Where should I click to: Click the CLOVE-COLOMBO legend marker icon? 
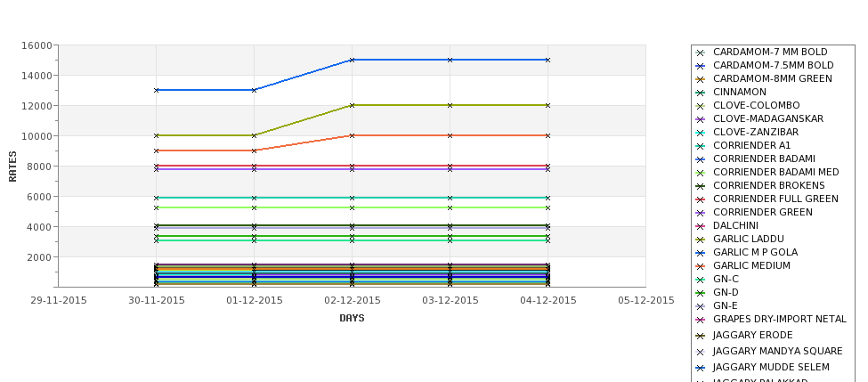[701, 106]
